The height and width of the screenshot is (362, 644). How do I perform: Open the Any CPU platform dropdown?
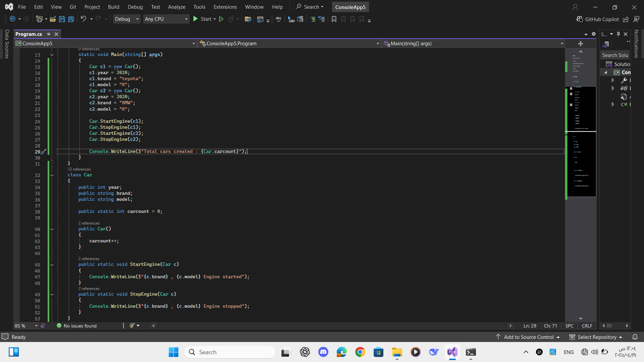(166, 19)
